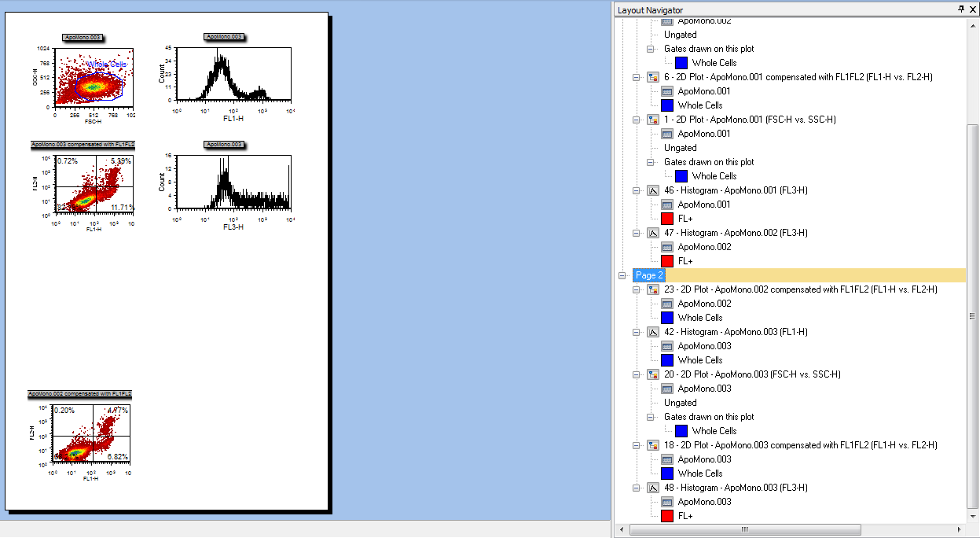The height and width of the screenshot is (538, 980).
Task: Click the ApoMono.001 data file icon under histogram 46
Action: pos(667,205)
